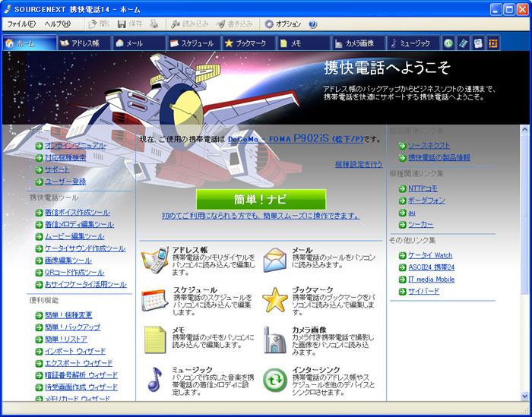Viewport: 532px width, 417px height.
Task: Start the エクスポート ウィザード link
Action: (x=78, y=363)
